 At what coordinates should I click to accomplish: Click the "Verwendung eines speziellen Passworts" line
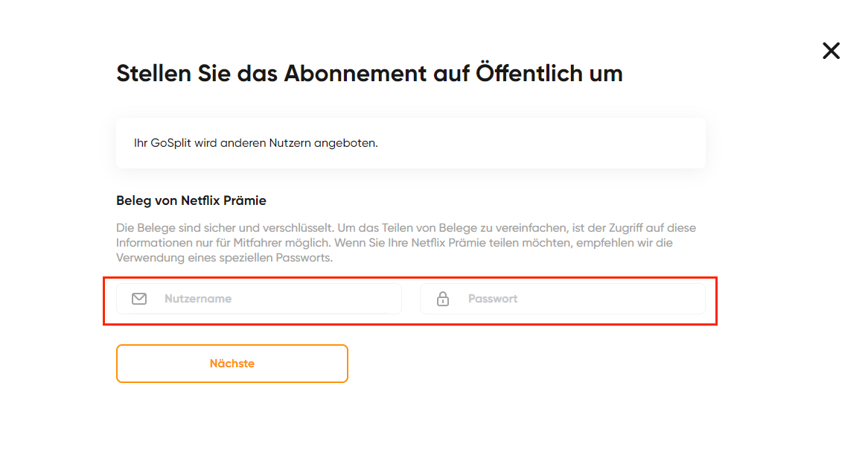click(x=224, y=258)
